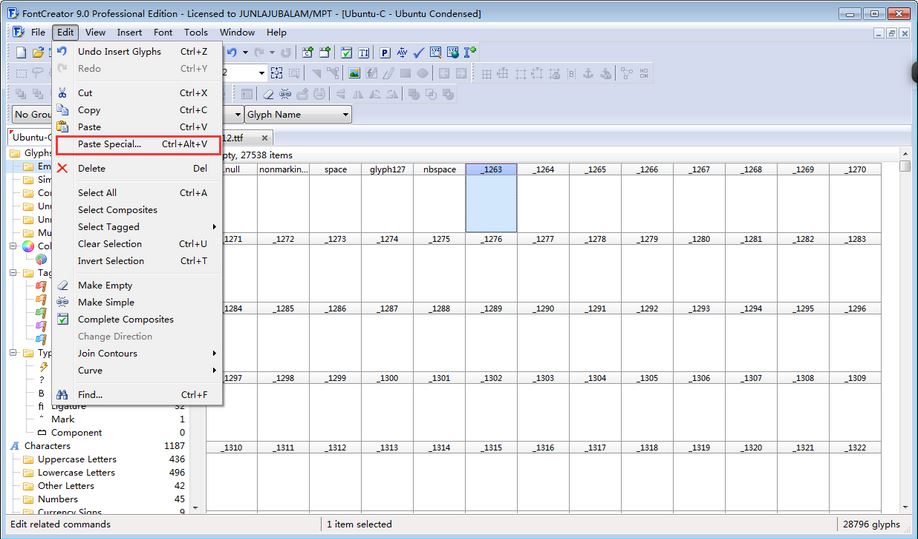This screenshot has height=539, width=918.
Task: Click the Find binoculars icon
Action: coord(63,395)
